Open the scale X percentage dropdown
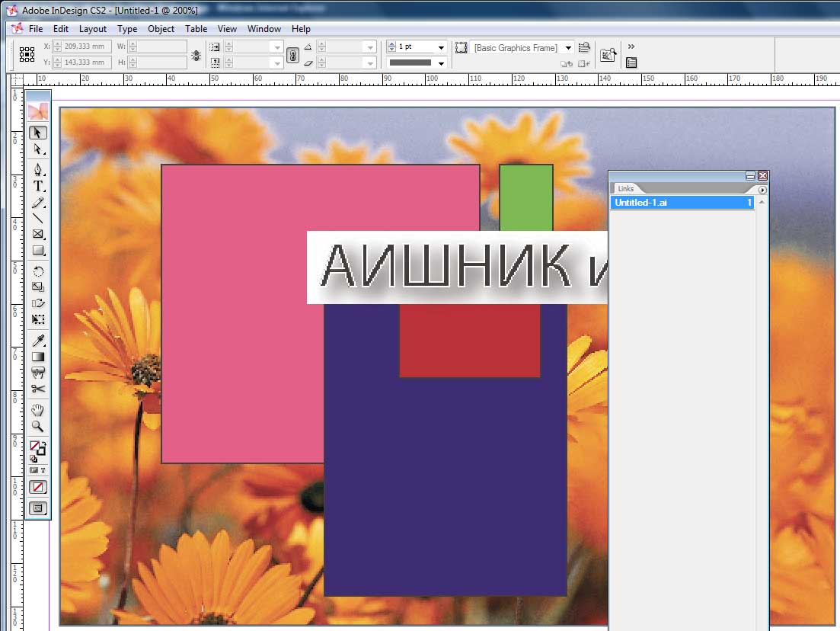840x631 pixels. click(277, 47)
